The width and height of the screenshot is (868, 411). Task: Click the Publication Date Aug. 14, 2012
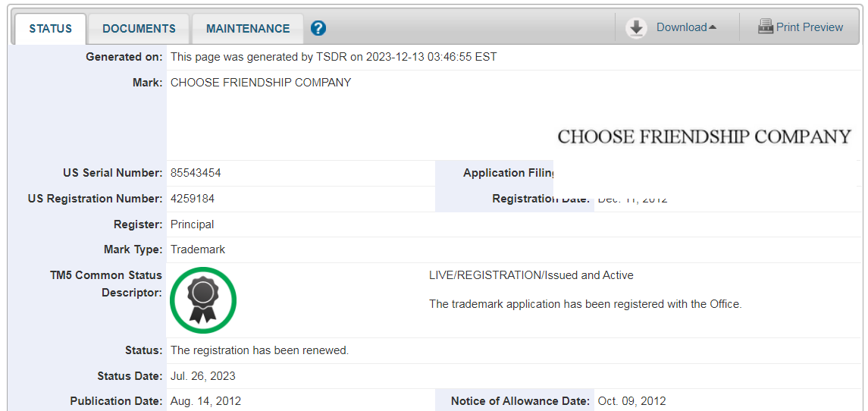tap(206, 401)
